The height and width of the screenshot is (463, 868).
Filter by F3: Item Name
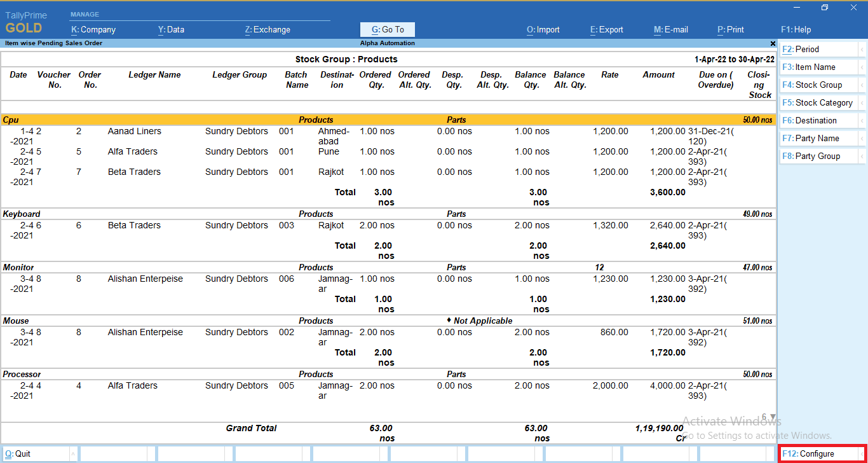point(820,67)
